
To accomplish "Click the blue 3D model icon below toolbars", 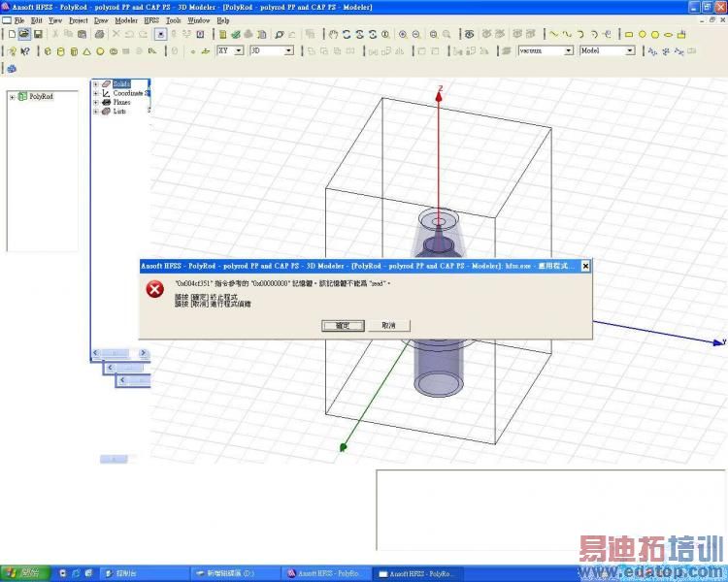I will [12, 69].
